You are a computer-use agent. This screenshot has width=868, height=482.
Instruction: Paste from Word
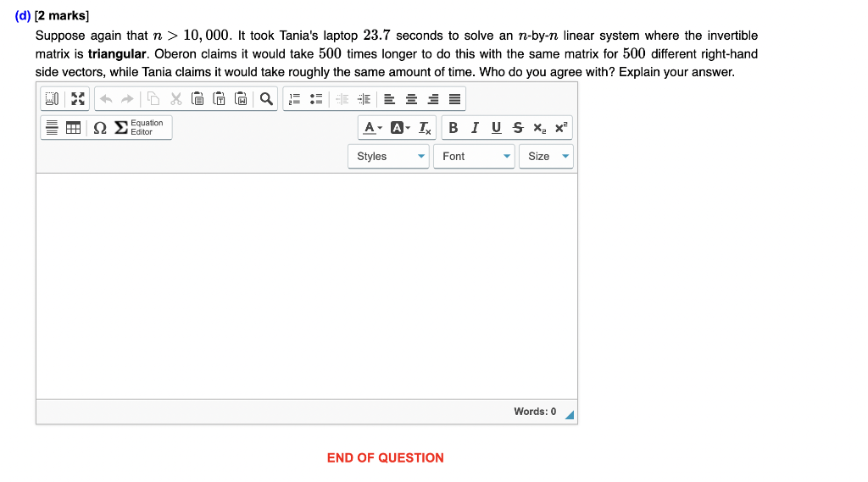[x=241, y=99]
